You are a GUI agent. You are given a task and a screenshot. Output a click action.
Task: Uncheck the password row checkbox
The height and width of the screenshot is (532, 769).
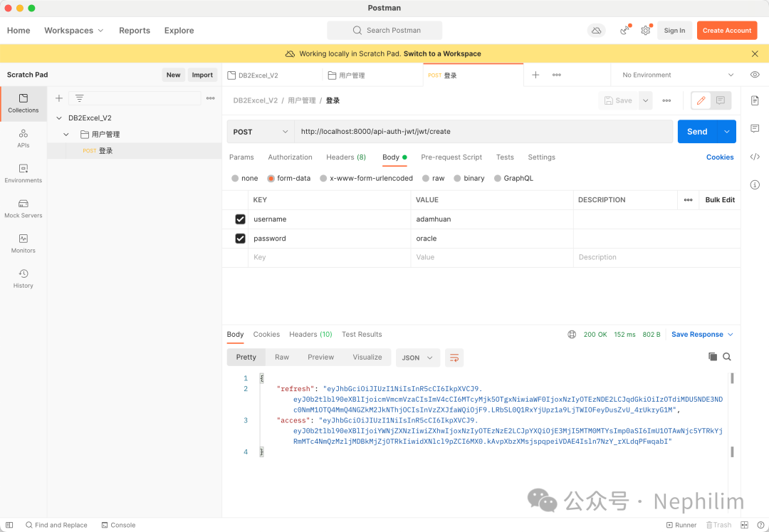point(241,239)
